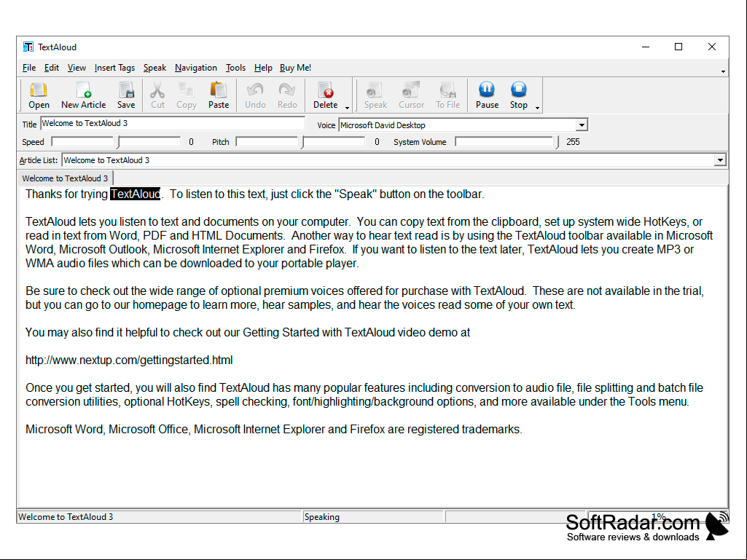Click the System Volume value 255

pos(573,142)
